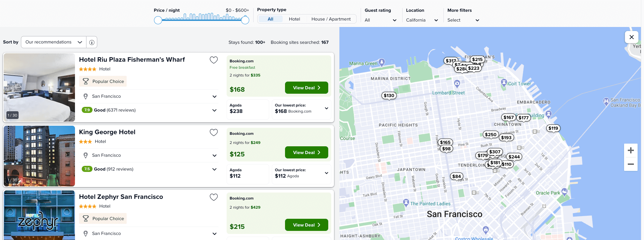Click the $130 price marker on the map

click(x=389, y=95)
